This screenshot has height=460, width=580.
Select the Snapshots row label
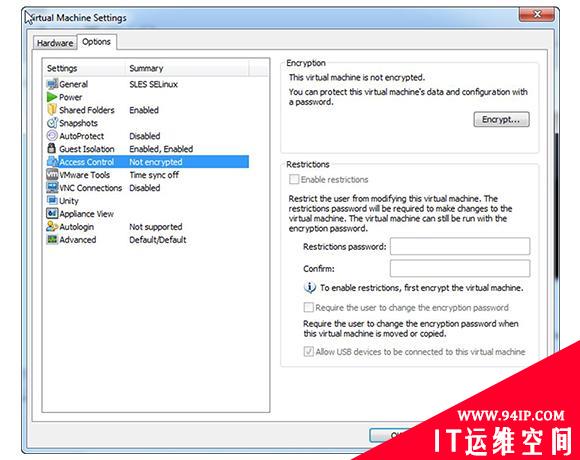coord(78,123)
